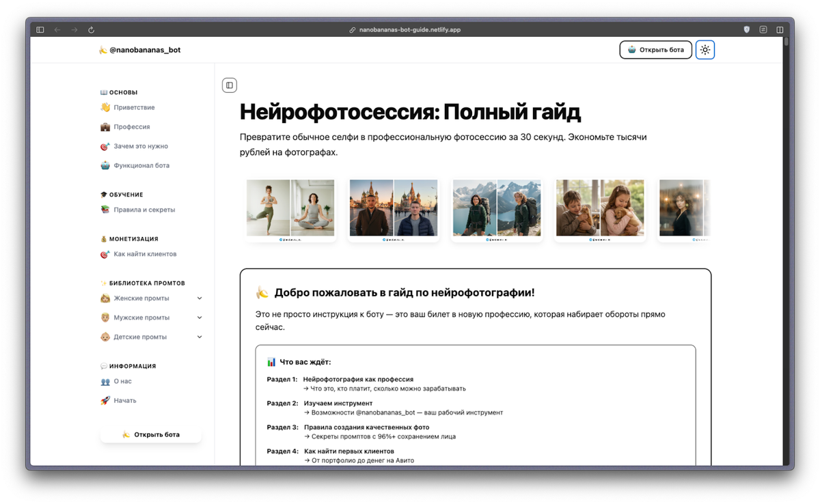Select «Зачем это нужно» in the sidebar
820x504 pixels.
pyautogui.click(x=141, y=146)
